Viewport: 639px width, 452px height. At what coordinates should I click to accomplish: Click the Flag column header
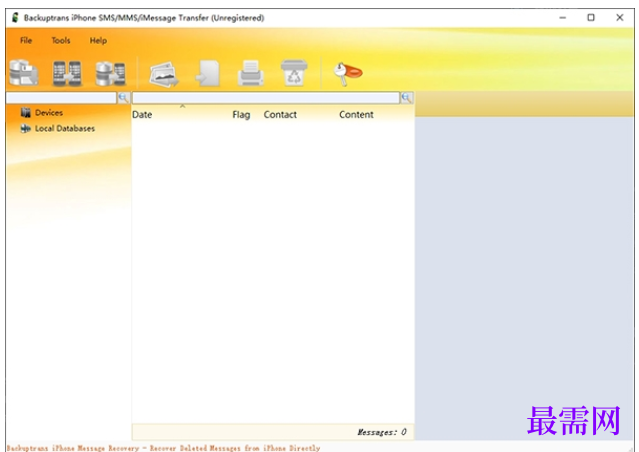pyautogui.click(x=241, y=115)
